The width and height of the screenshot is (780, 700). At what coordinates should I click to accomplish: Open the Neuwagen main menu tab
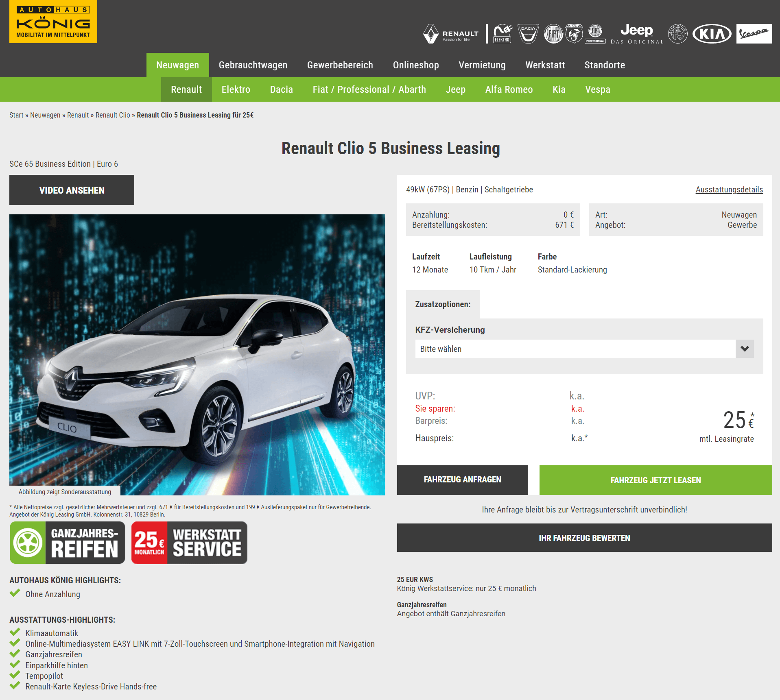click(178, 65)
